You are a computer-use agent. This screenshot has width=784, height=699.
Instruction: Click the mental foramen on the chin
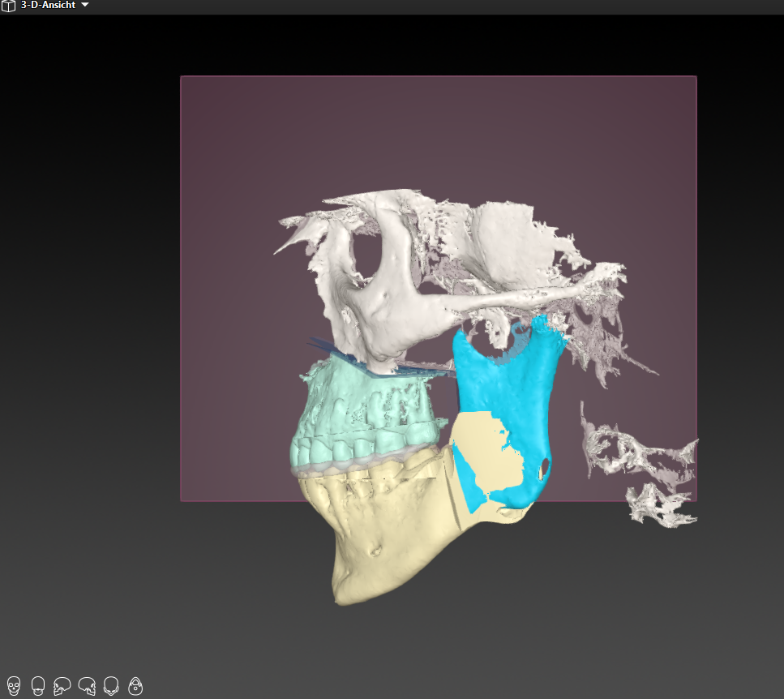click(375, 554)
